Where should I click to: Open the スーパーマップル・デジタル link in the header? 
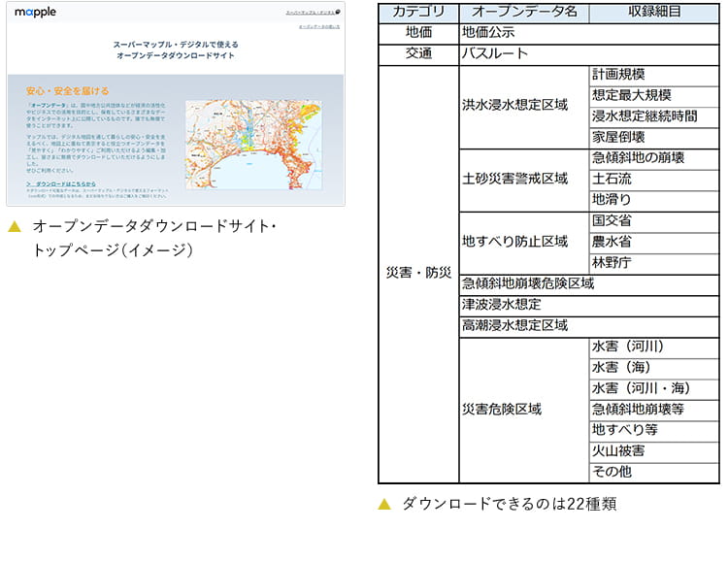[310, 13]
